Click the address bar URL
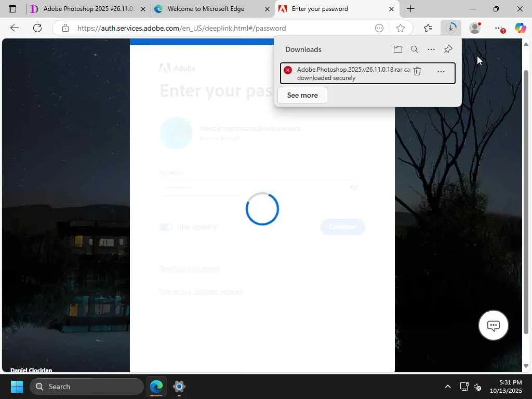This screenshot has height=399, width=532. click(x=181, y=28)
